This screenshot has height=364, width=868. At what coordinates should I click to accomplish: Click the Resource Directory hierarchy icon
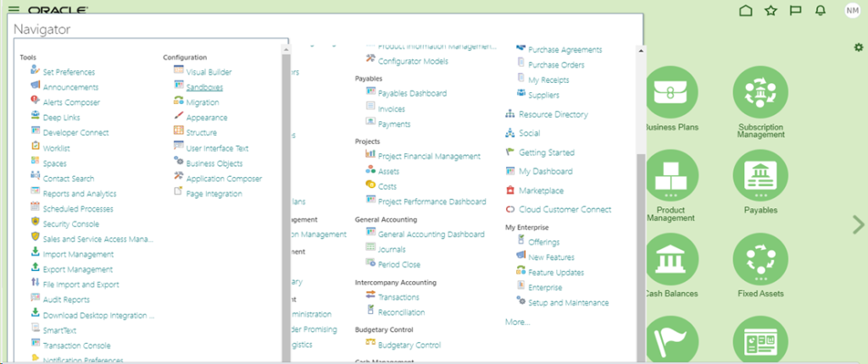(510, 114)
